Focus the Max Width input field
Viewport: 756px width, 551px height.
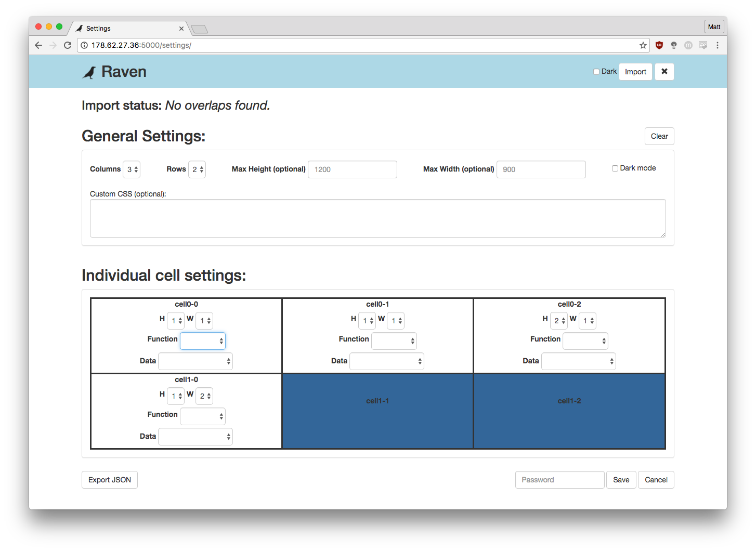(x=541, y=169)
